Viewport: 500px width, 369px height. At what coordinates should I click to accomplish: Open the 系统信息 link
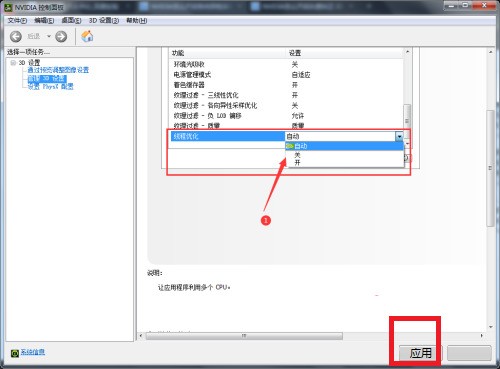point(33,352)
